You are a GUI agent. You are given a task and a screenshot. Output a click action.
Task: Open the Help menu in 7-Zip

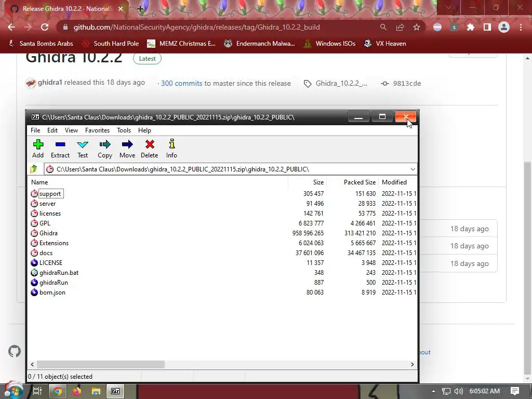coord(144,130)
